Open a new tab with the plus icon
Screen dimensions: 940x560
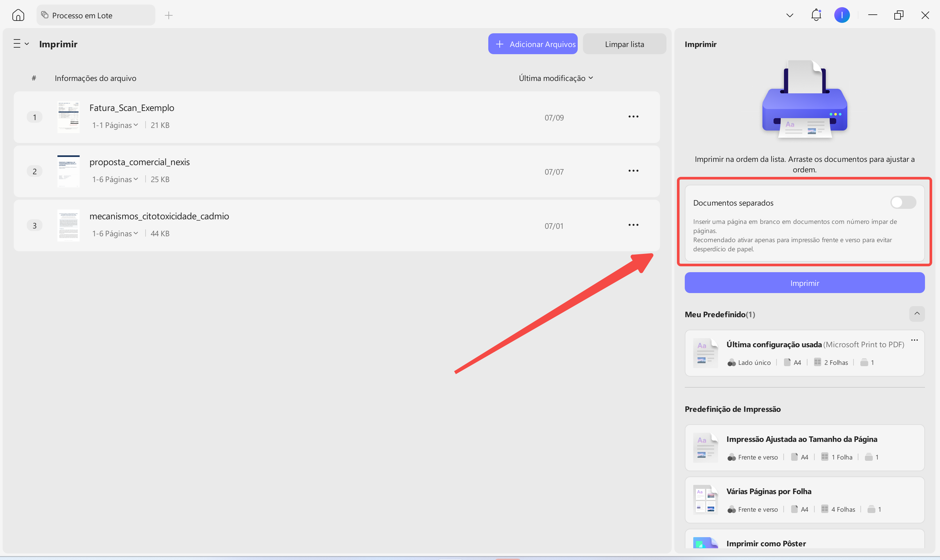[x=169, y=15]
